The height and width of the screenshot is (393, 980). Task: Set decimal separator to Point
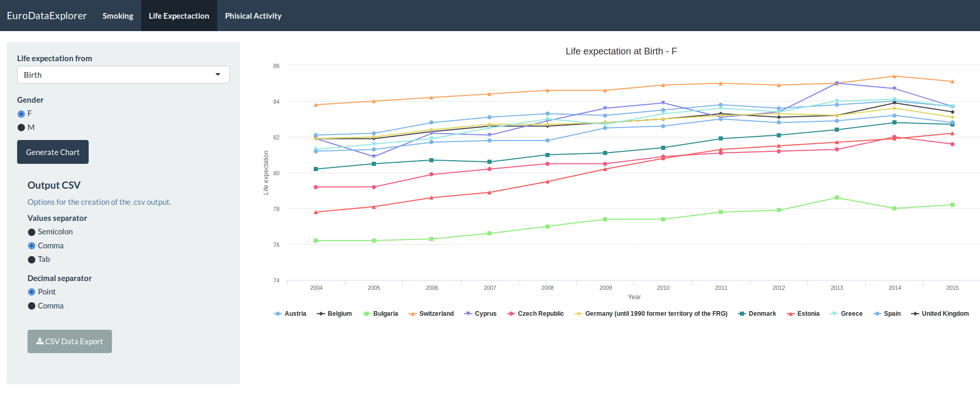click(32, 292)
